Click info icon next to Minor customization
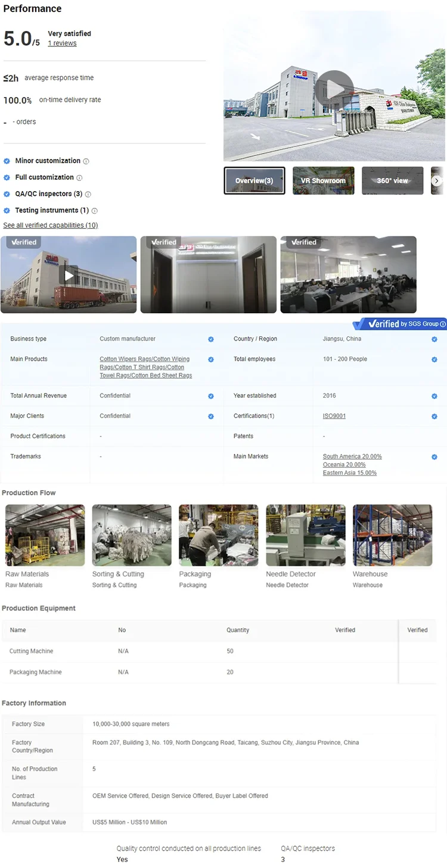This screenshot has height=868, width=447. (x=86, y=161)
